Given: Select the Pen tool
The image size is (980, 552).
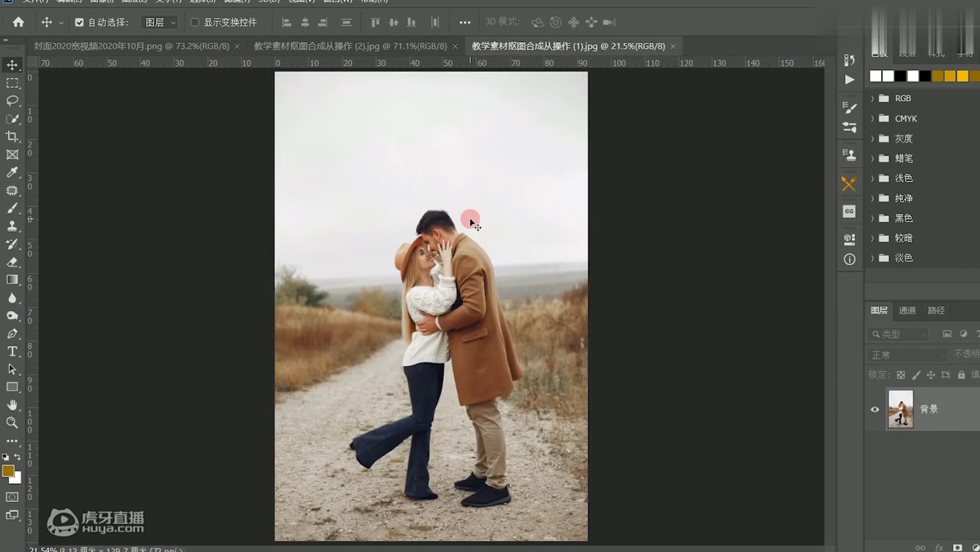Looking at the screenshot, I should (x=12, y=334).
